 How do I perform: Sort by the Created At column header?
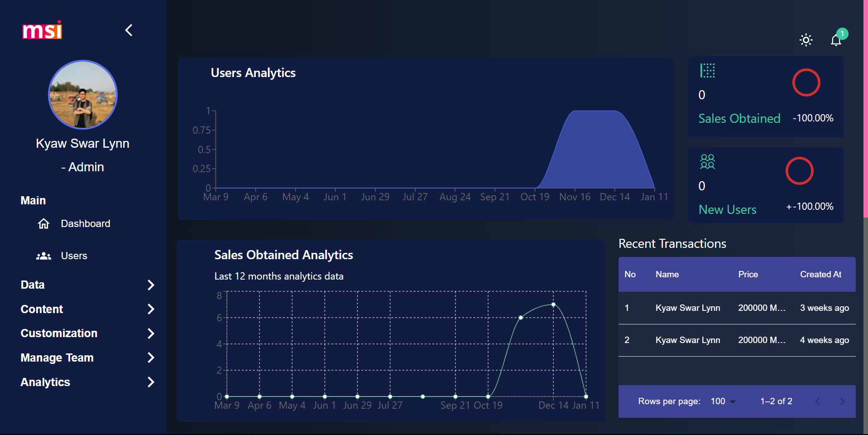click(x=820, y=274)
